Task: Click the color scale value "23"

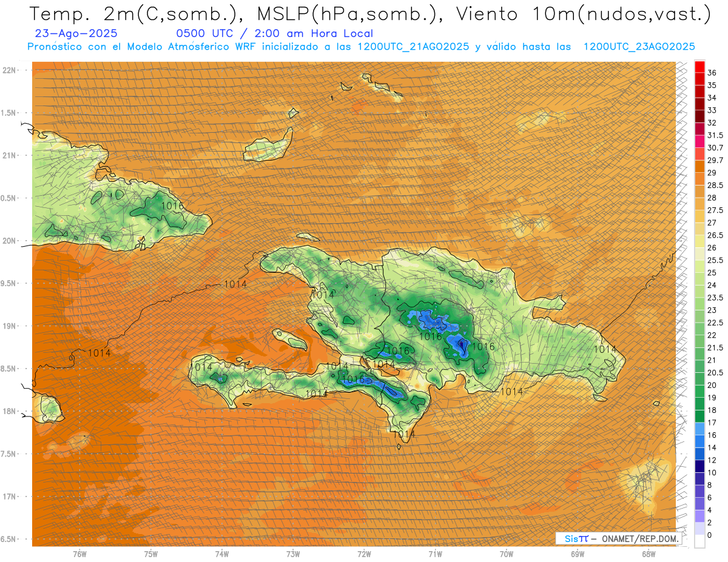Action: (712, 310)
